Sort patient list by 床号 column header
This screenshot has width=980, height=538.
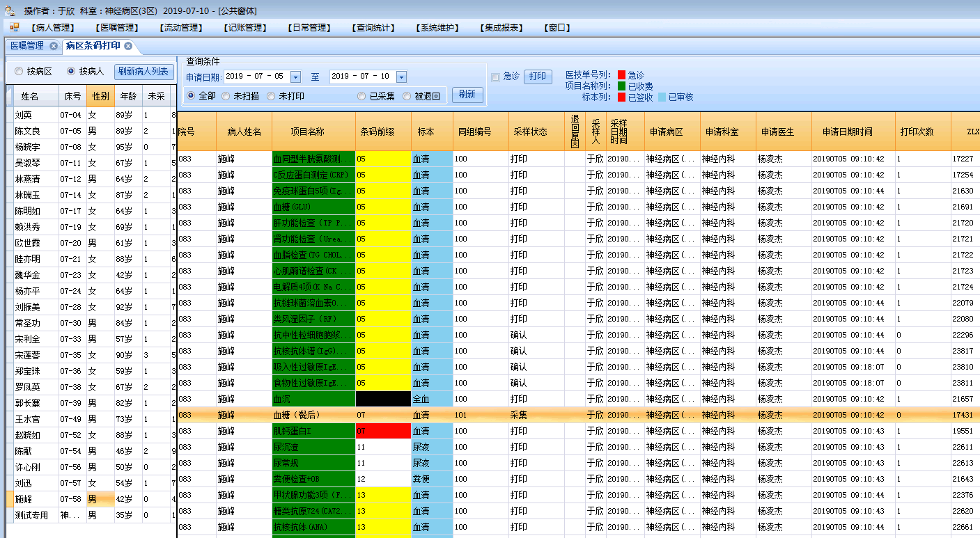(72, 96)
